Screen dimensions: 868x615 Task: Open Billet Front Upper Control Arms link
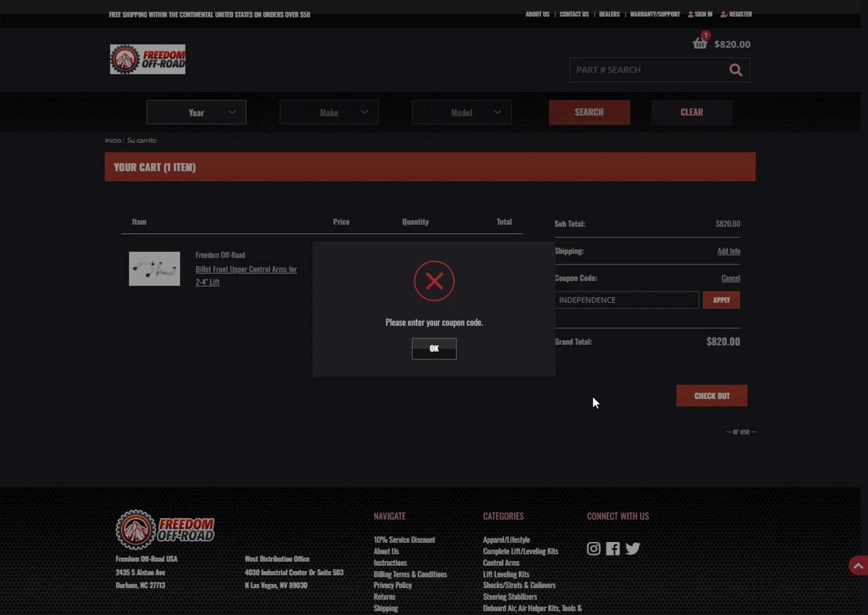click(x=246, y=275)
